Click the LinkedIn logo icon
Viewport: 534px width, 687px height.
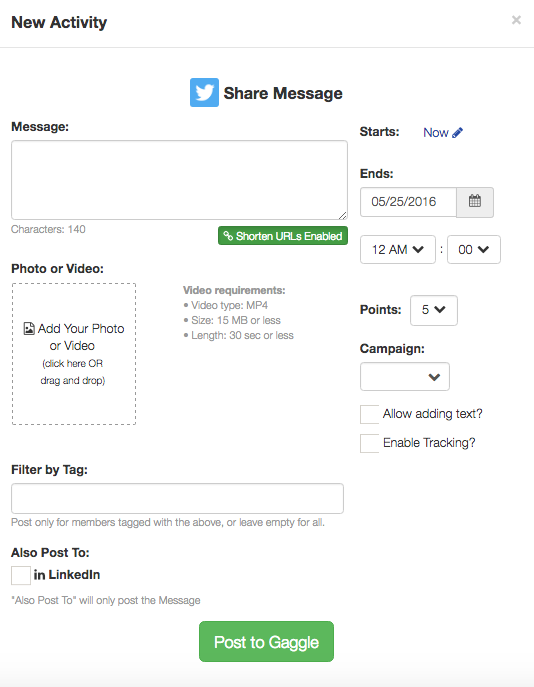(39, 575)
